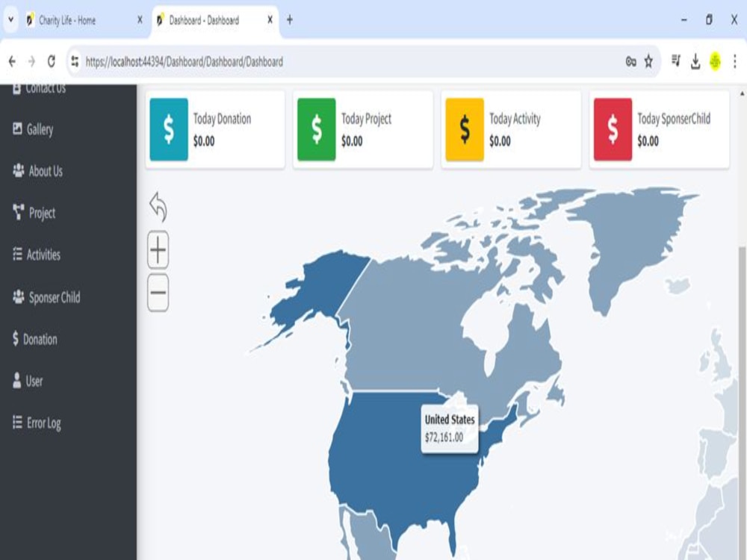Open the Chrome three-dot menu
747x560 pixels.
click(x=734, y=61)
